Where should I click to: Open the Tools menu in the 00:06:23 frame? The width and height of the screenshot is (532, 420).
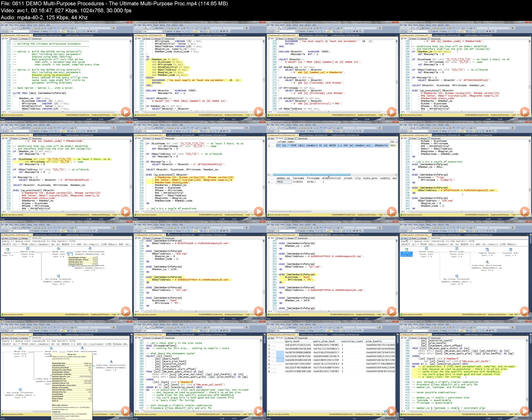(301, 125)
